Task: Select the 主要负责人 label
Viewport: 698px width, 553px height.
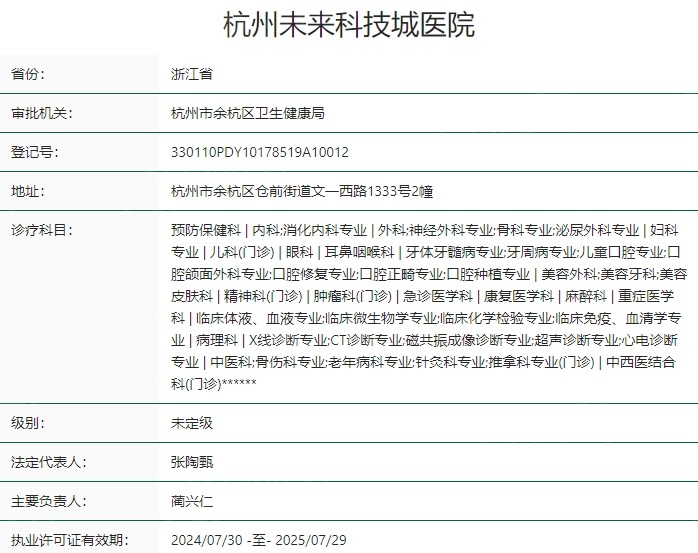Action: click(x=49, y=501)
